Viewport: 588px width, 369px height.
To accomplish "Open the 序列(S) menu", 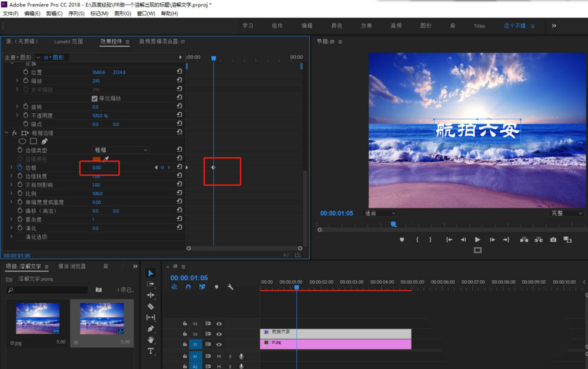I will click(76, 14).
